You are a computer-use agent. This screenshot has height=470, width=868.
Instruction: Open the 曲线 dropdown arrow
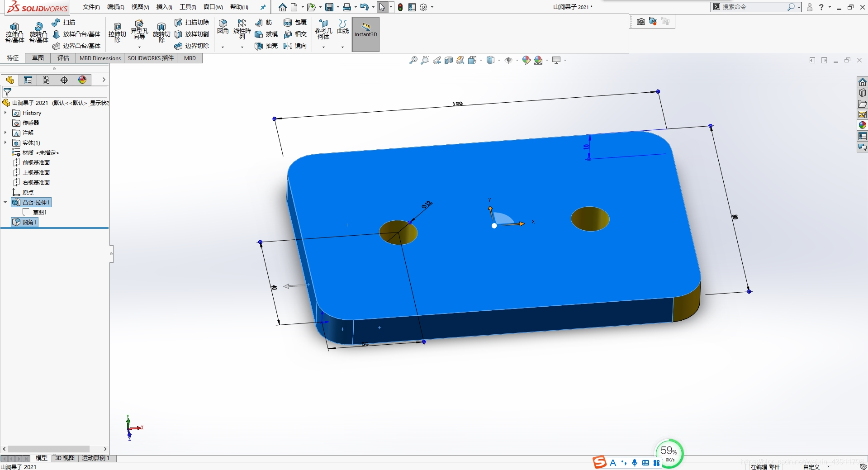point(342,47)
